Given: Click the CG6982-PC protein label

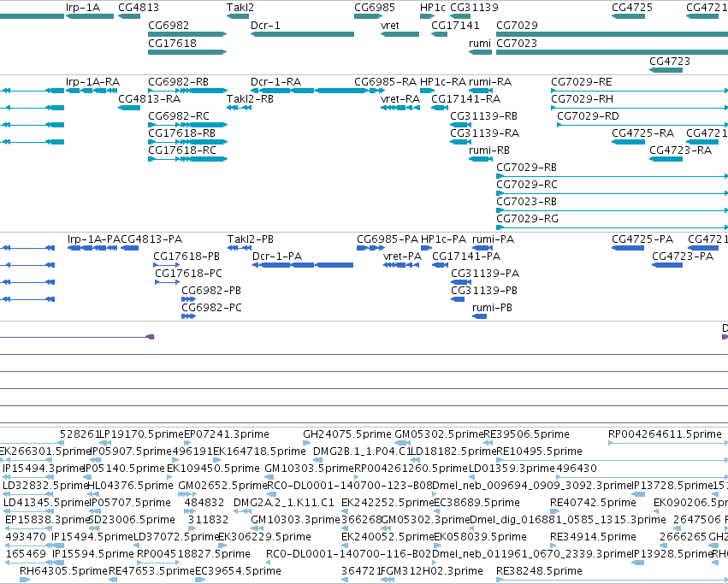Looking at the screenshot, I should coord(211,309).
